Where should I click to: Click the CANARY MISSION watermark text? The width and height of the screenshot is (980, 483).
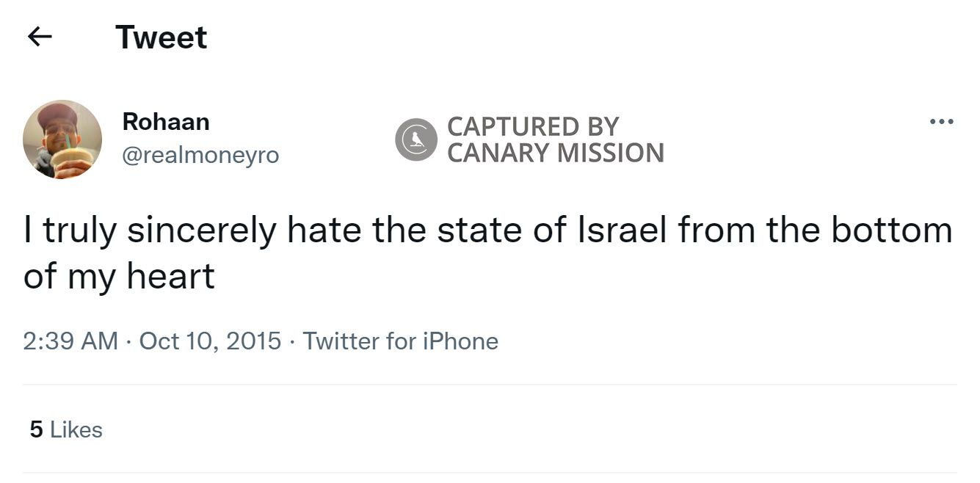click(x=556, y=153)
